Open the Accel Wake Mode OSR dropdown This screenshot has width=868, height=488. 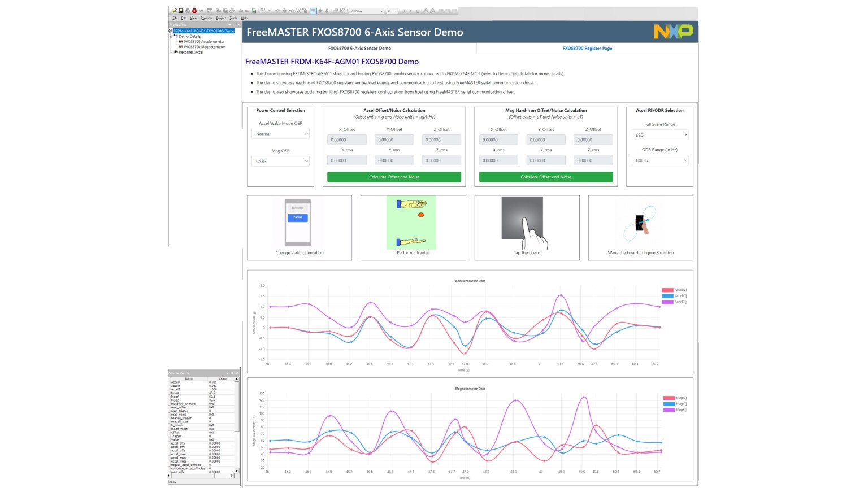[280, 134]
